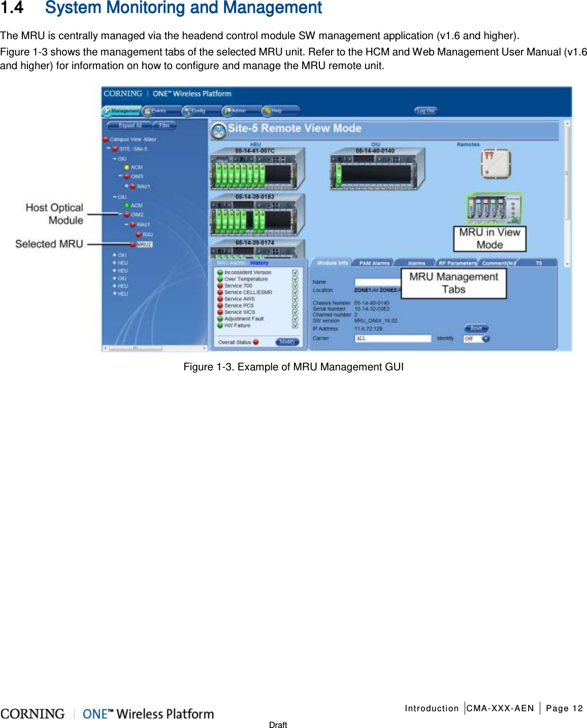Open the Config tab
Viewport: 587px width, 728px height.
pos(201,110)
